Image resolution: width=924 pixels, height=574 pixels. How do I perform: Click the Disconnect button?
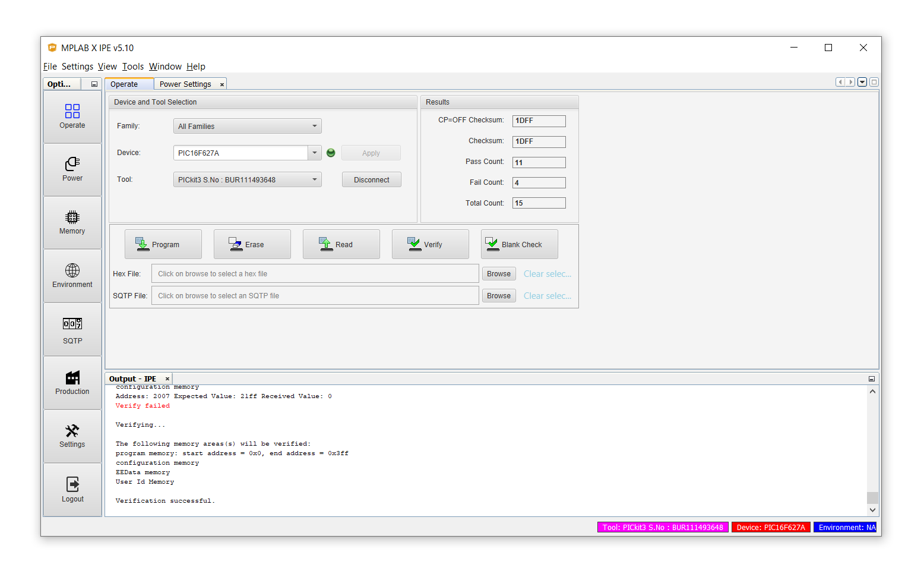tap(371, 179)
